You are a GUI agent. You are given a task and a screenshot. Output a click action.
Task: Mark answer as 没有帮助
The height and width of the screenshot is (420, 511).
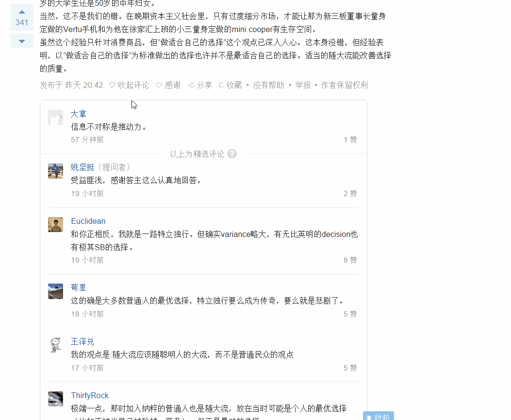(x=268, y=85)
